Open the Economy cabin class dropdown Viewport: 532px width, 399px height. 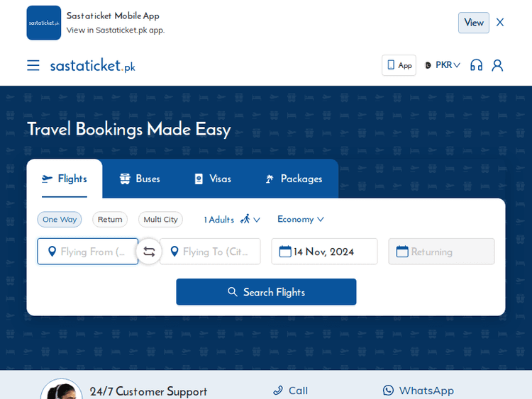point(301,220)
